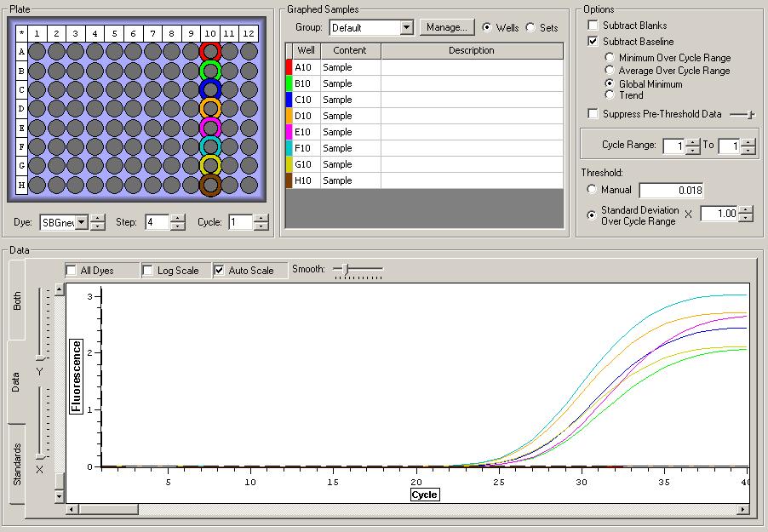Choose Average Over Cycle Range
Image resolution: width=768 pixels, height=532 pixels.
pyautogui.click(x=610, y=70)
